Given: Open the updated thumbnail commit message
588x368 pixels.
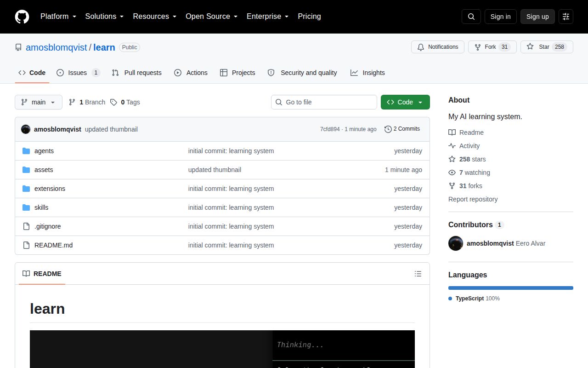Looking at the screenshot, I should pos(111,129).
